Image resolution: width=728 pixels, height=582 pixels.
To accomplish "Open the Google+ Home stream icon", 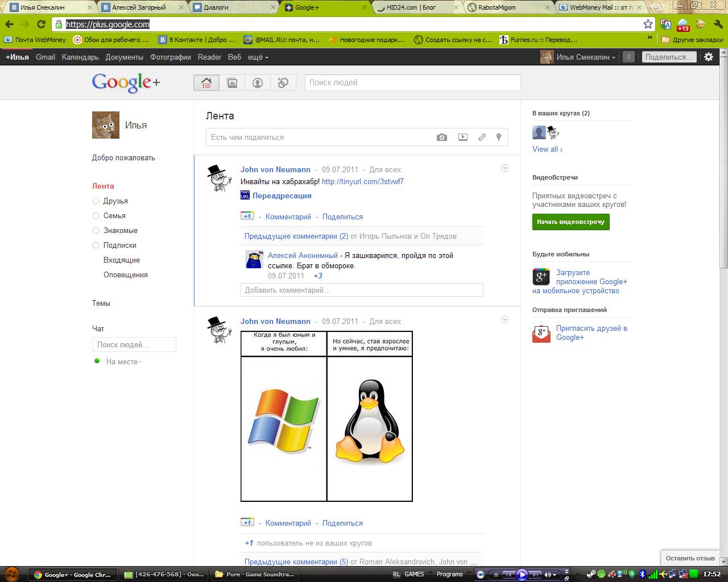I will point(206,82).
